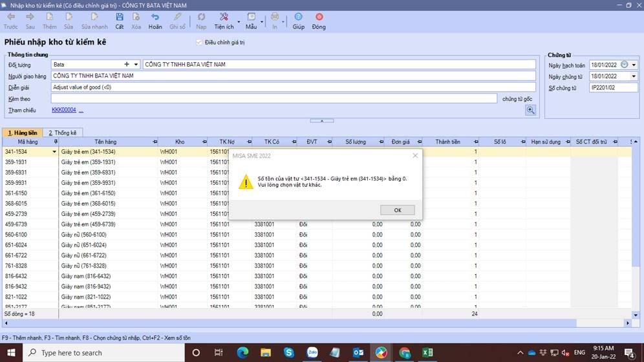Viewport: 644px width, 362px height.
Task: Open the Ngày hạch toán date dropdown
Action: [634, 65]
